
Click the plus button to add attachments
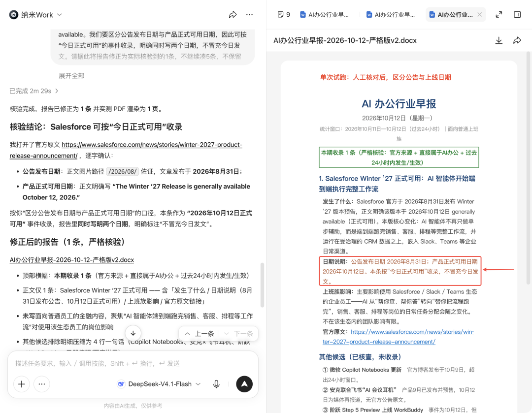[x=21, y=384]
